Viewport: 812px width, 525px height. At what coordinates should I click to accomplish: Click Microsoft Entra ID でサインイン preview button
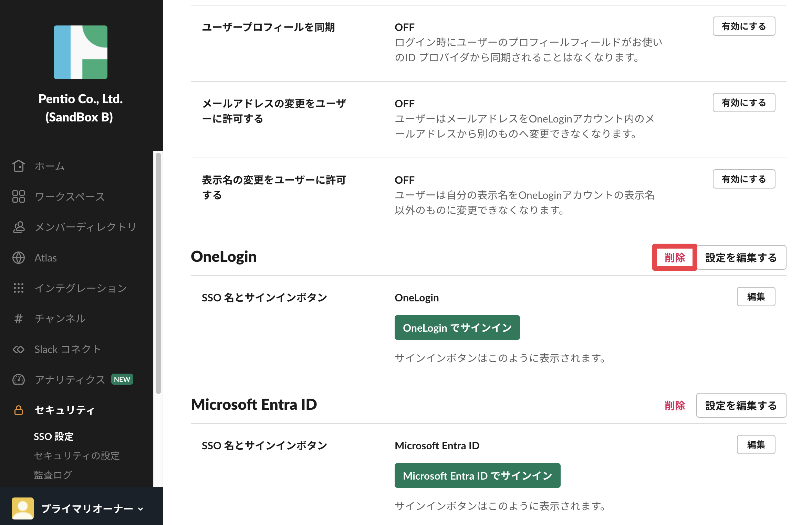(477, 475)
